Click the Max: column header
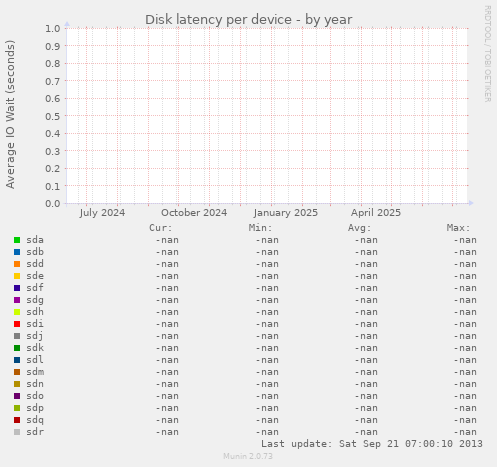The height and width of the screenshot is (467, 497). [x=459, y=228]
